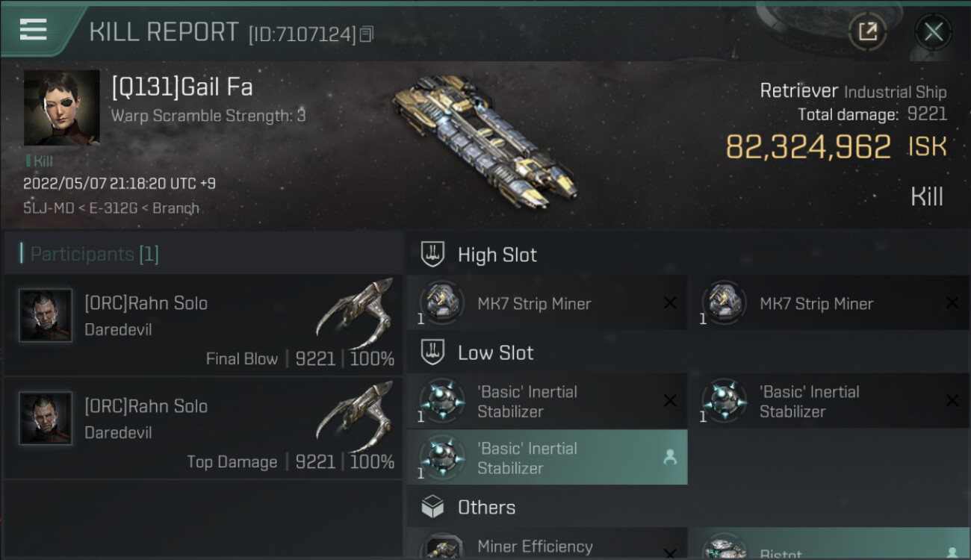Click the second MK7 Strip Miner icon
The height and width of the screenshot is (560, 971).
[x=725, y=303]
